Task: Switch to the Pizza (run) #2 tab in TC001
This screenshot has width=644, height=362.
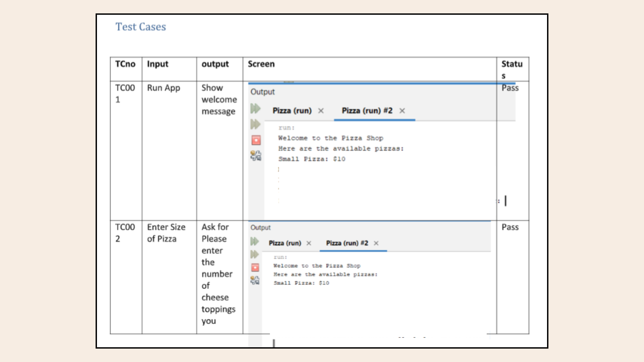Action: 367,111
